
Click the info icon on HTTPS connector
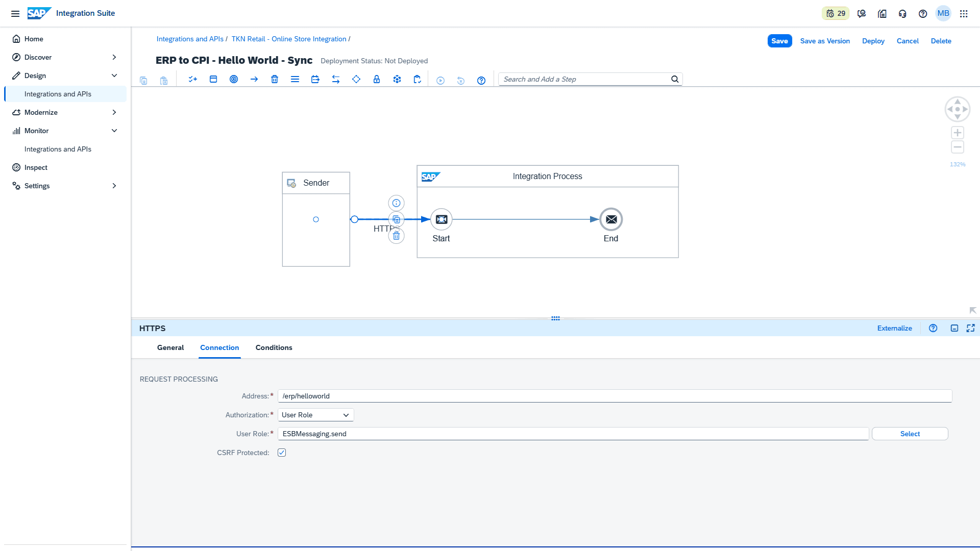click(397, 203)
